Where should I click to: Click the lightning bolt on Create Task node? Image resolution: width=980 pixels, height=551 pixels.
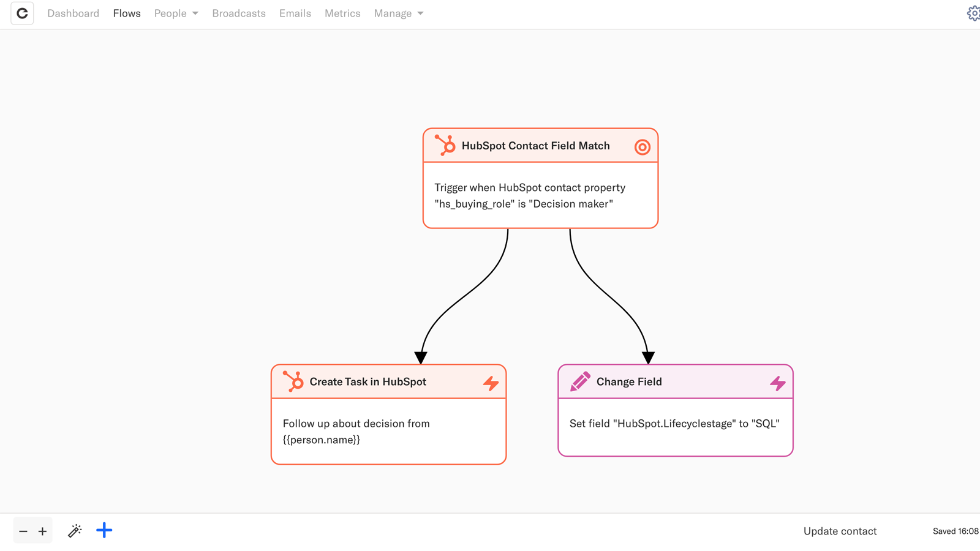[491, 383]
